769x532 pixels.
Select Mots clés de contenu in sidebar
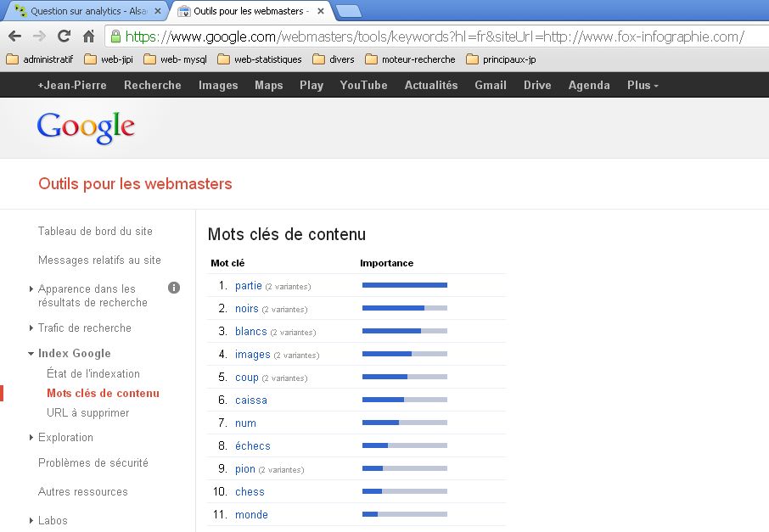tap(103, 393)
